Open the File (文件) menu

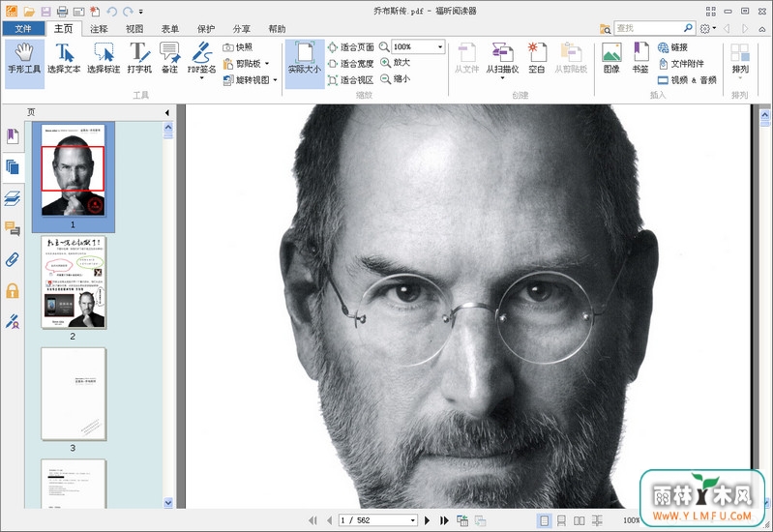click(23, 29)
